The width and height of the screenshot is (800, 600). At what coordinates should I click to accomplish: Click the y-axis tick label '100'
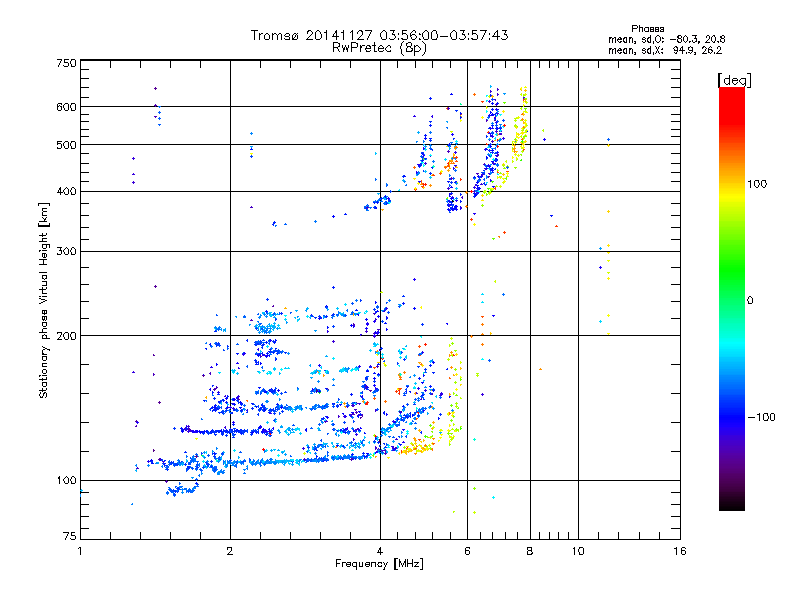(x=66, y=481)
